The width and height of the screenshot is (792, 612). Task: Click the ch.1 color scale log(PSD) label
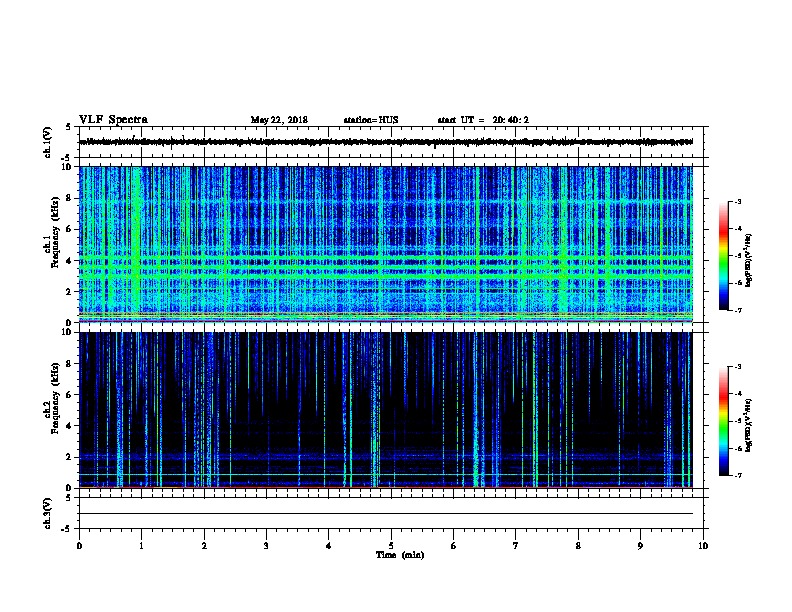pos(749,261)
